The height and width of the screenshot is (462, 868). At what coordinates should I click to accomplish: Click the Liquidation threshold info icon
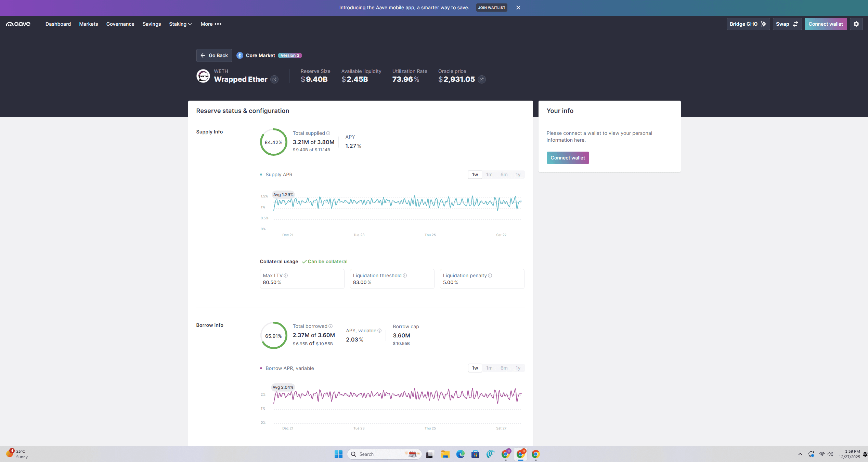(405, 275)
